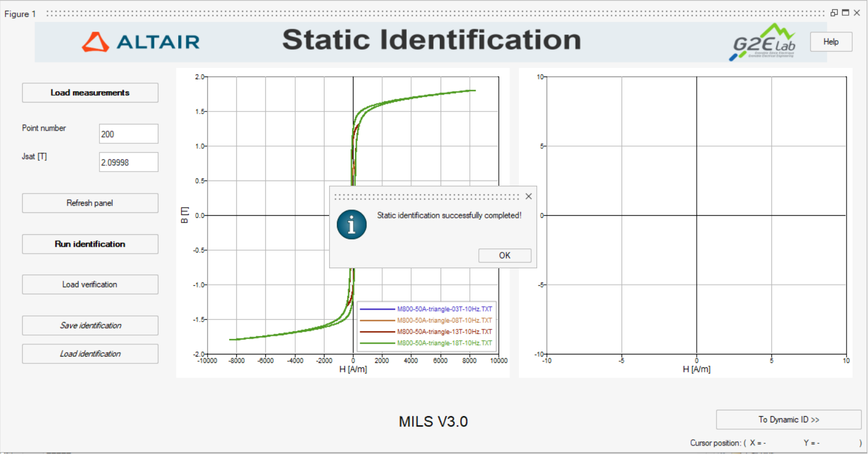868x454 pixels.
Task: Click the blue info icon in dialog
Action: point(351,225)
